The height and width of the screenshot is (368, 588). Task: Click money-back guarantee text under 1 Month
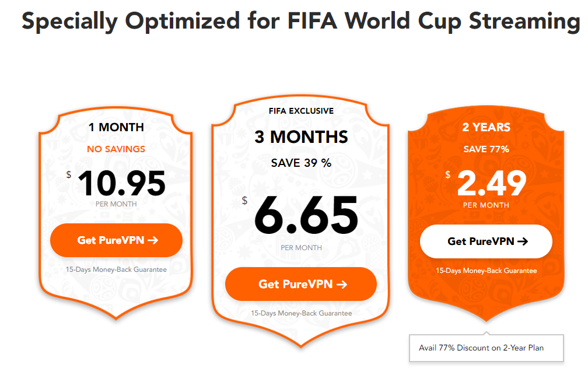(x=116, y=269)
